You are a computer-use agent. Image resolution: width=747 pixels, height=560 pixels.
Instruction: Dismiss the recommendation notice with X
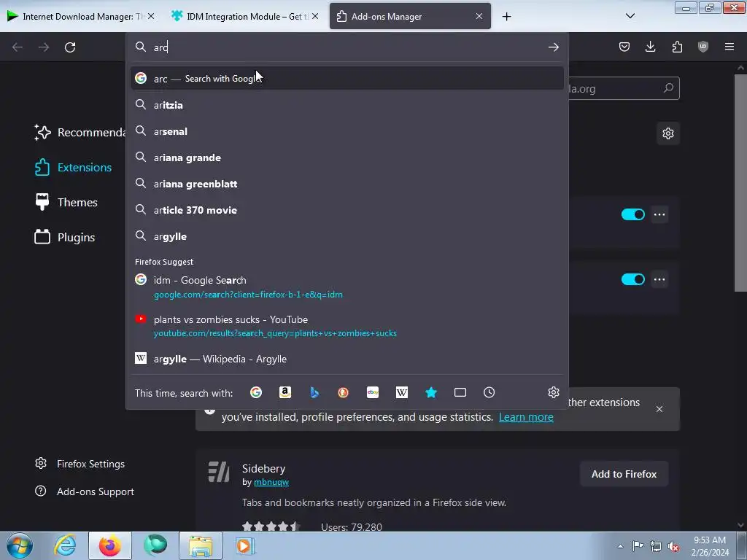(659, 409)
